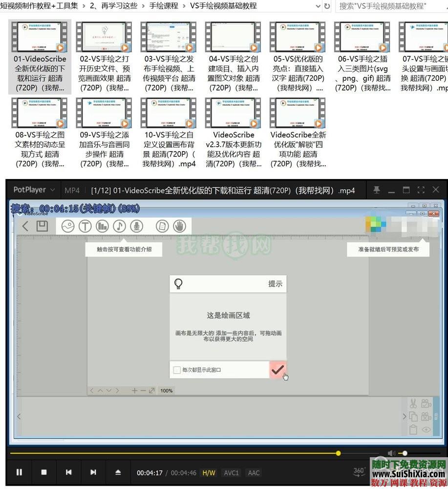Open the music note audio tool

[x=120, y=226]
